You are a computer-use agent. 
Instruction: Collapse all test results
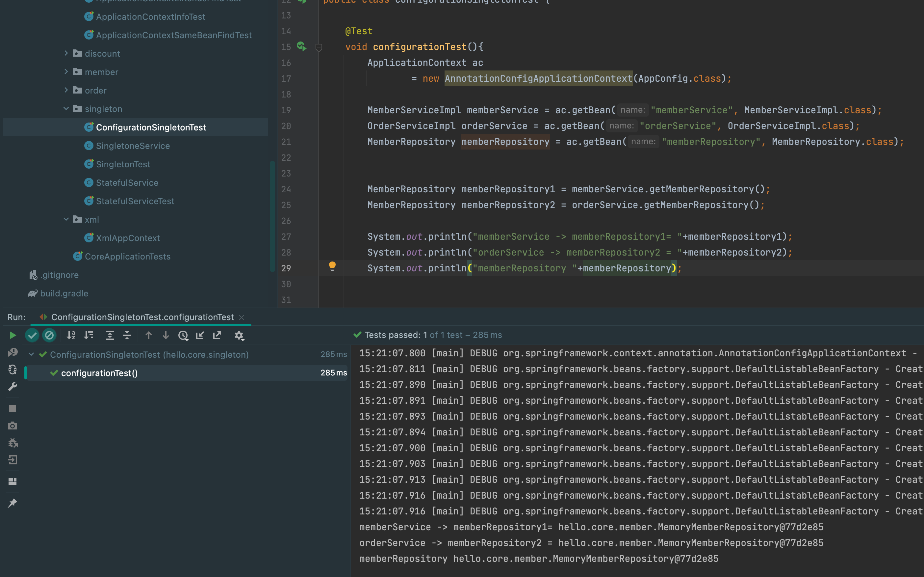point(127,336)
